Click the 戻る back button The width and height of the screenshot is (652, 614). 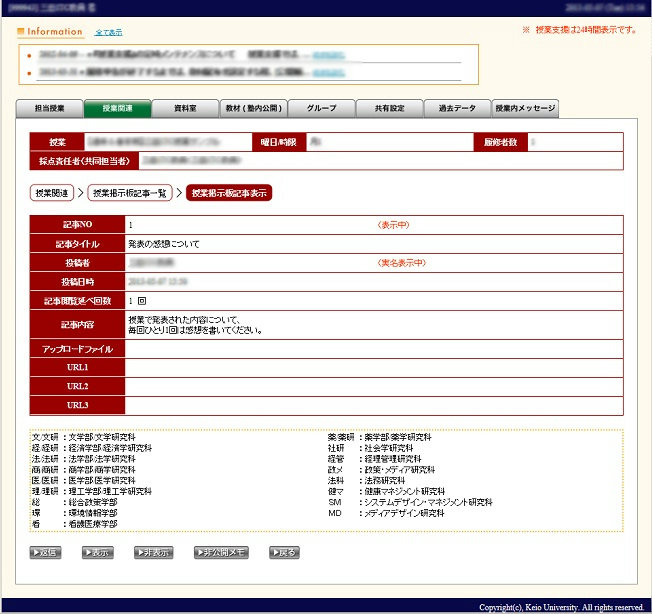tap(283, 552)
